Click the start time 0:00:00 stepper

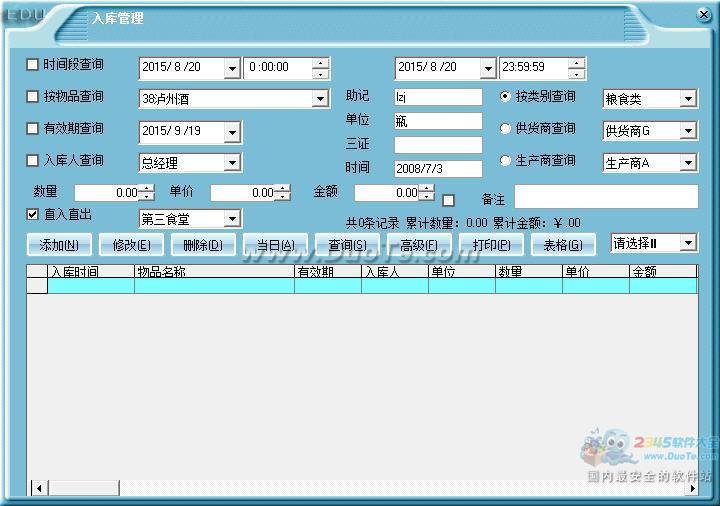coord(321,69)
